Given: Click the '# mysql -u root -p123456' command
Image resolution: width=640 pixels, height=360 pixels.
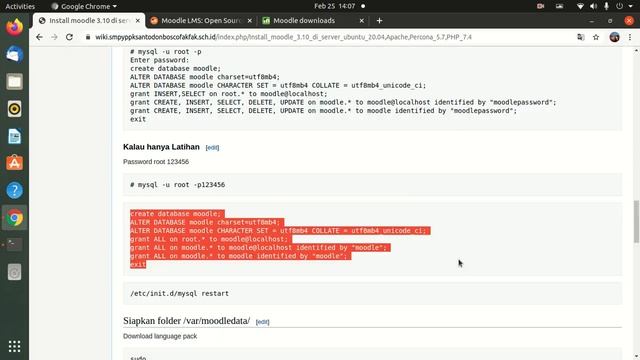Looking at the screenshot, I should click(x=178, y=184).
